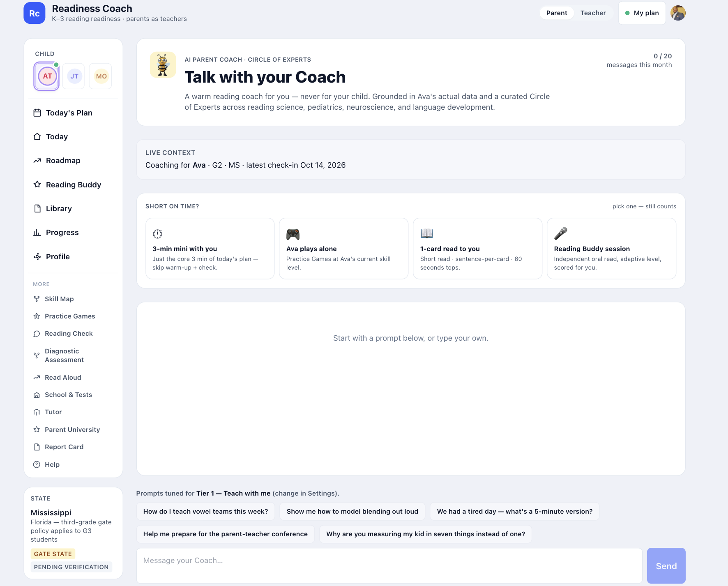Open Practice Games

tap(73, 316)
